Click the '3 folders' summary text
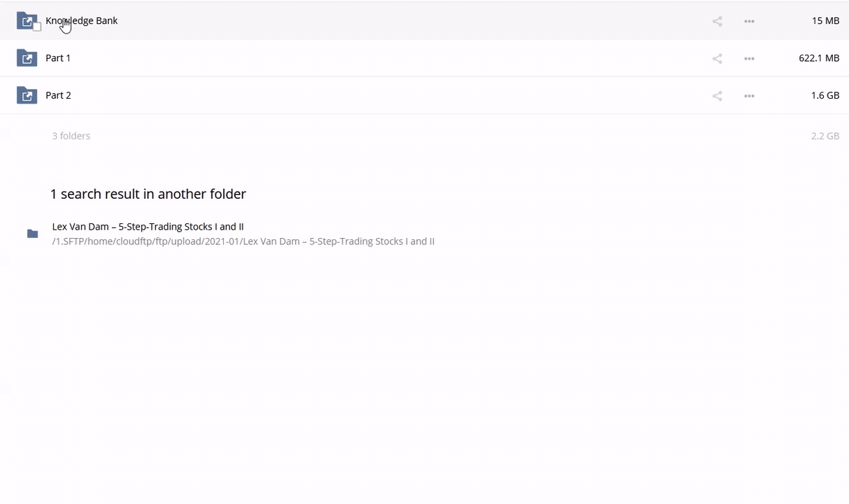 point(71,136)
